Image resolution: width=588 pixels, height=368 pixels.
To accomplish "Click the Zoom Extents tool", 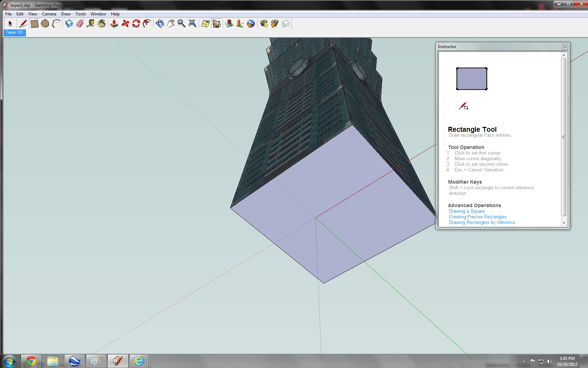I will (192, 23).
